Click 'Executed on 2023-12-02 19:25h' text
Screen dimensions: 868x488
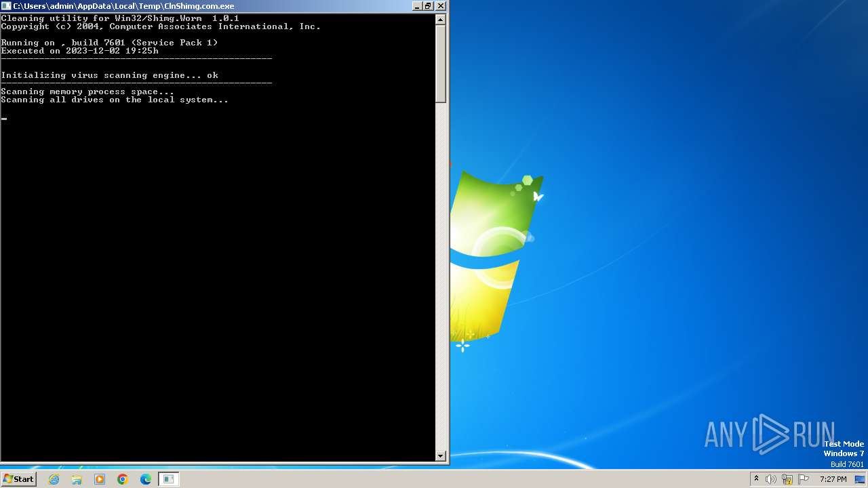(x=79, y=51)
